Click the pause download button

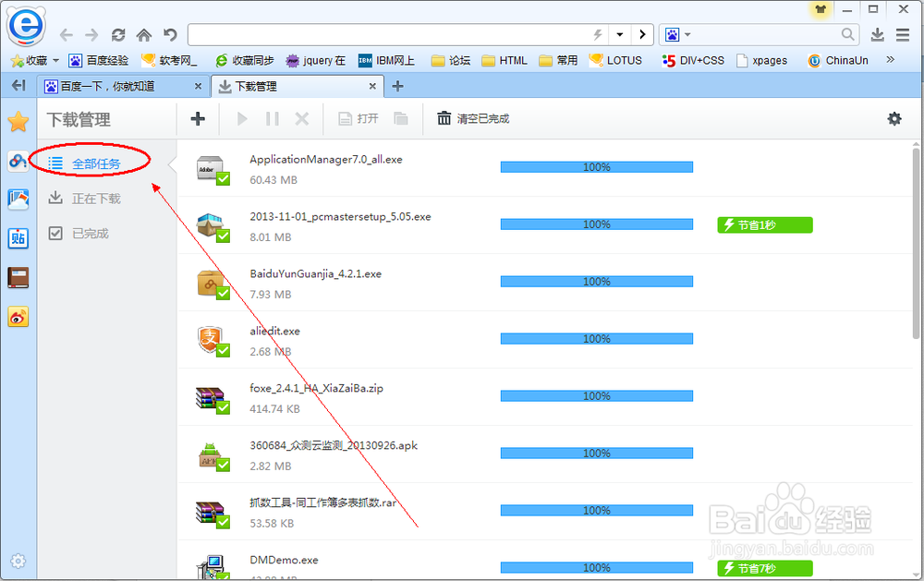coord(273,119)
